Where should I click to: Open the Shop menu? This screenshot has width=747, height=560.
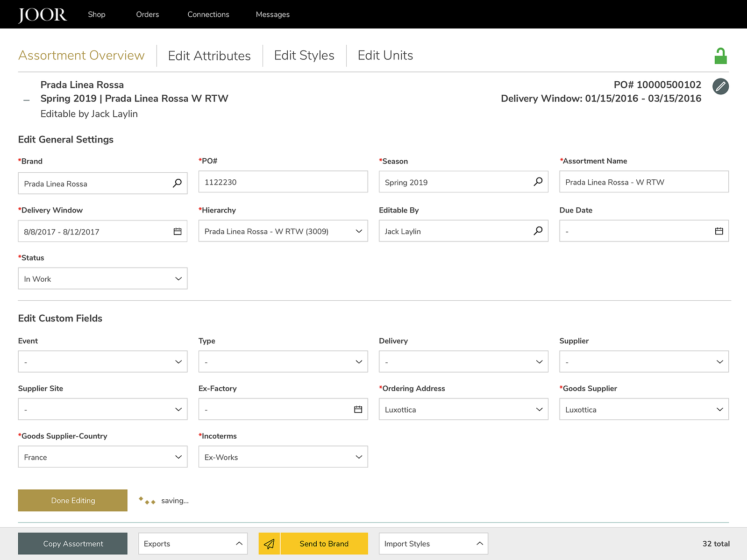click(x=97, y=14)
